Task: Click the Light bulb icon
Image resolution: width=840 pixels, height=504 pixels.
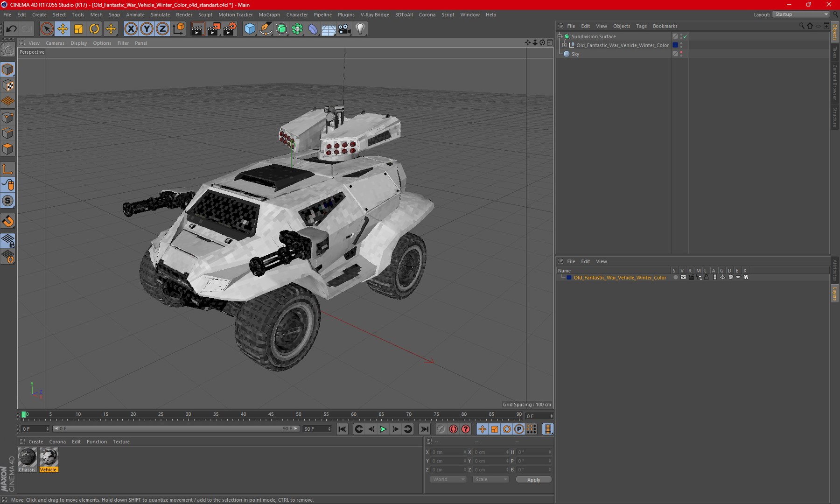Action: click(360, 29)
